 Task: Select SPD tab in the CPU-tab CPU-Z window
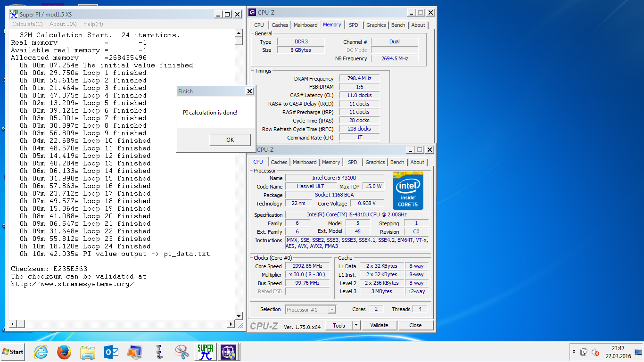(x=353, y=162)
